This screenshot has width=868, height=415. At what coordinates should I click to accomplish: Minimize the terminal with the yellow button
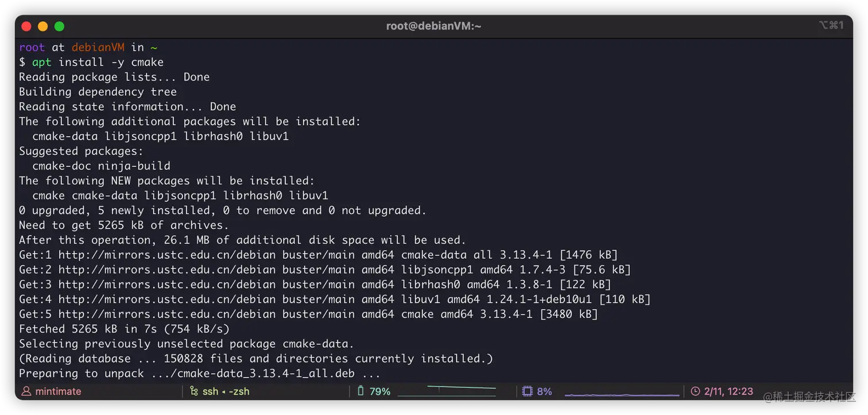point(42,26)
